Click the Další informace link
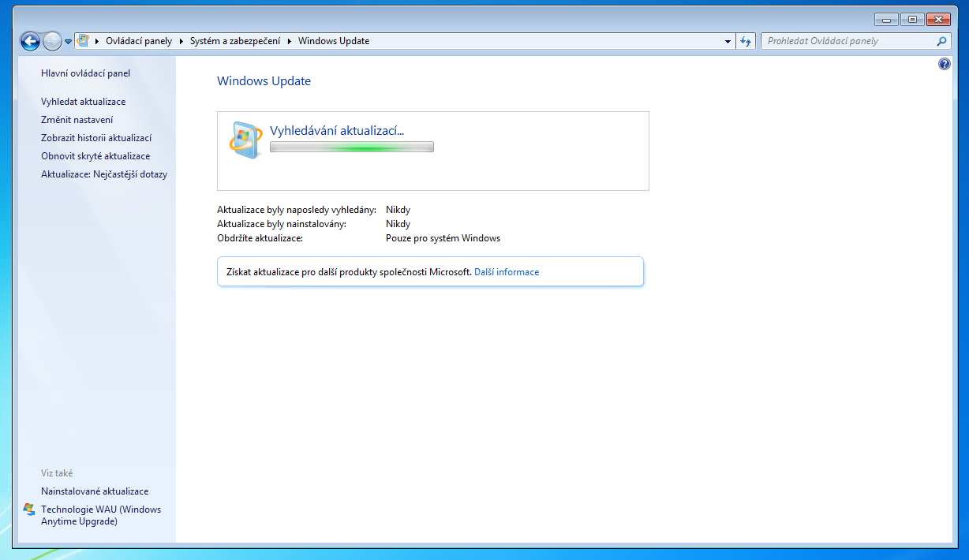 (x=507, y=272)
